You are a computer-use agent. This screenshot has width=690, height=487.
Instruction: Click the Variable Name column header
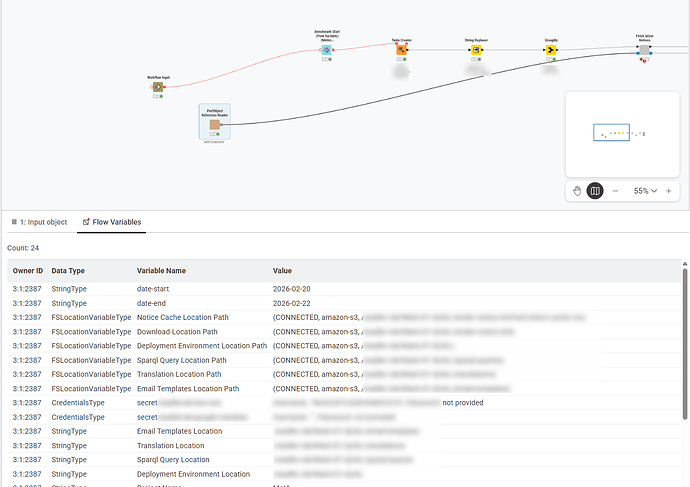(x=161, y=270)
